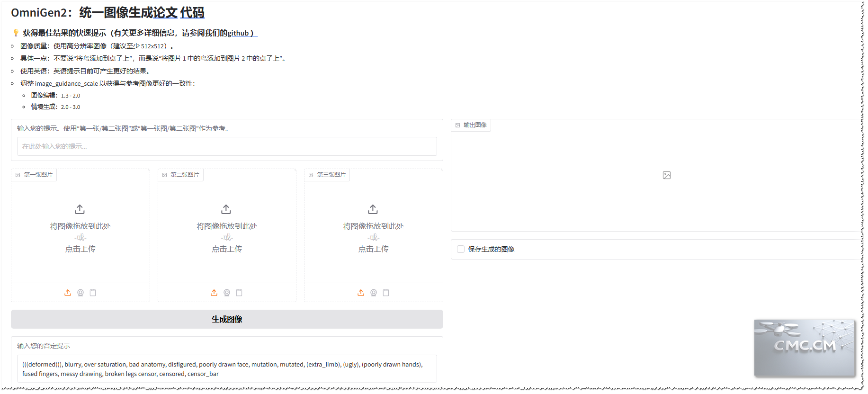Click the 生成图像 button
This screenshot has height=394, width=868.
click(227, 319)
